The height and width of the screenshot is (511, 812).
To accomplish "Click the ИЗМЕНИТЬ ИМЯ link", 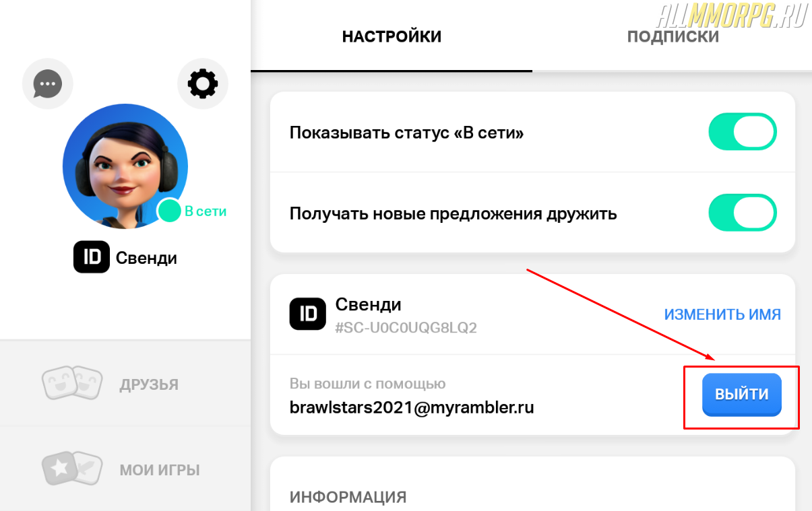I will pyautogui.click(x=722, y=314).
